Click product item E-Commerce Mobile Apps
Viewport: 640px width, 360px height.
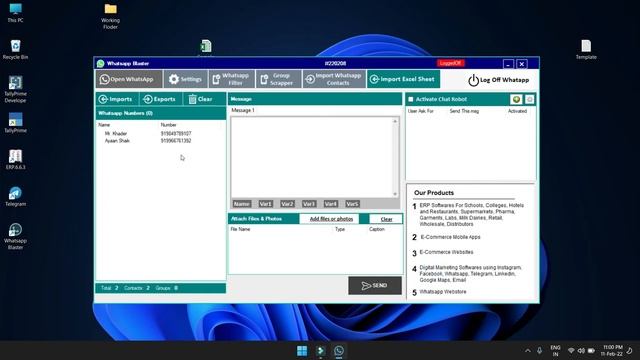click(450, 237)
